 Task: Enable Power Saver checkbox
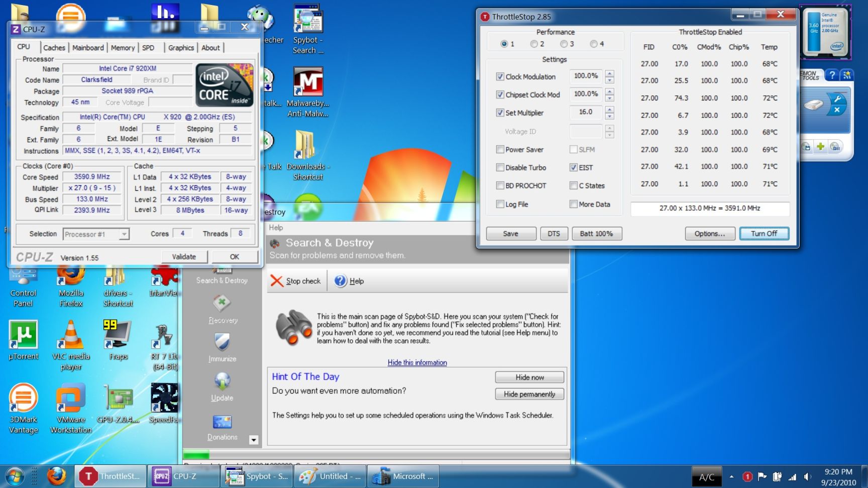coord(500,149)
